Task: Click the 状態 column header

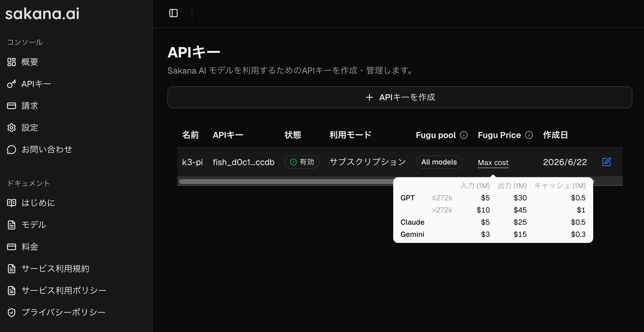Action: [x=293, y=135]
